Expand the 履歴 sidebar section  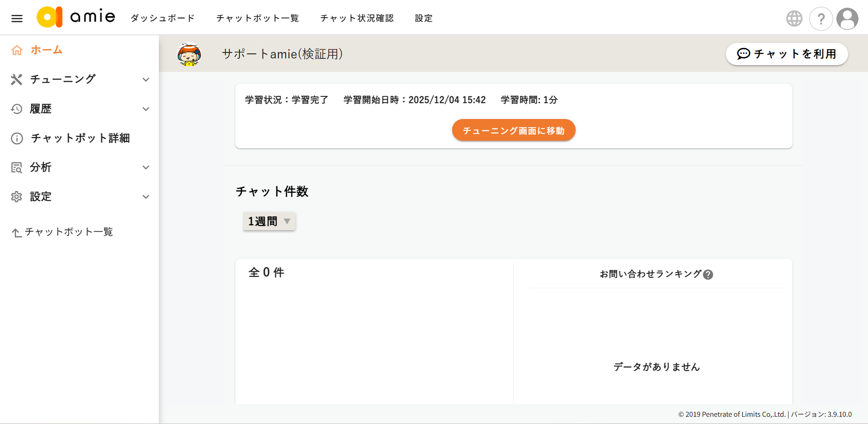(x=146, y=109)
